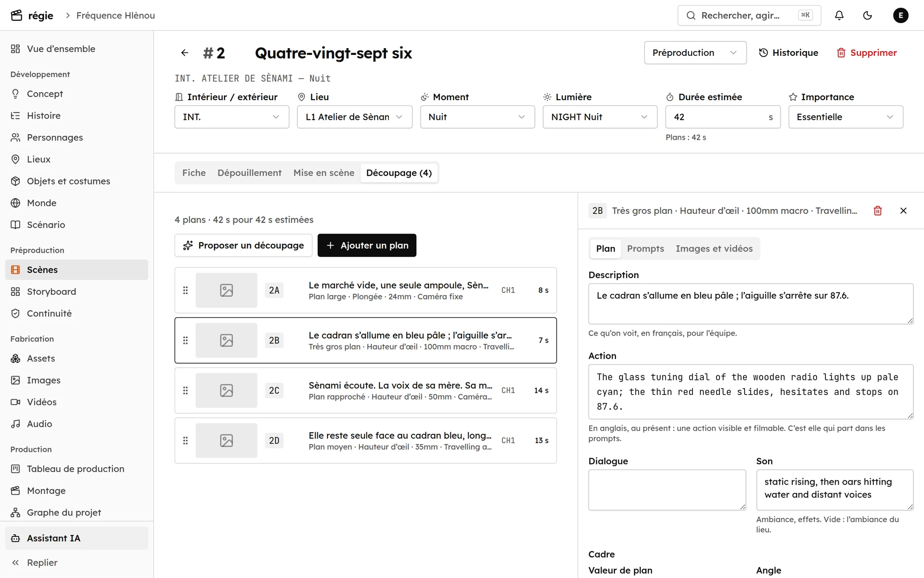Open Audio page
This screenshot has width=924, height=578.
coord(77,424)
